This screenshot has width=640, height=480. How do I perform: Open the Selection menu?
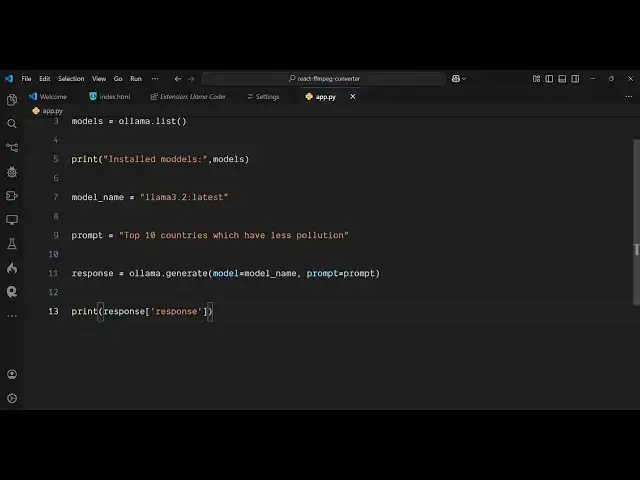tap(71, 78)
